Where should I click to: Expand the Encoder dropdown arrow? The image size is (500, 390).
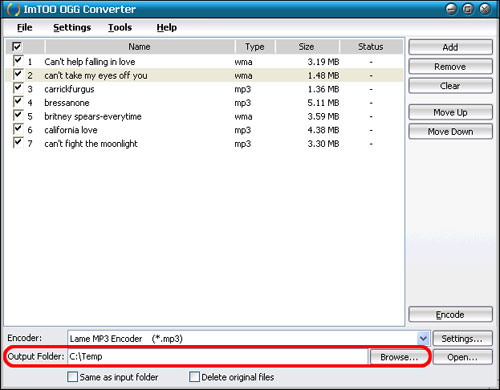(423, 339)
